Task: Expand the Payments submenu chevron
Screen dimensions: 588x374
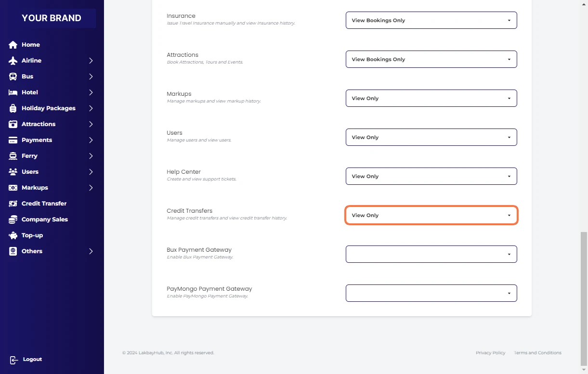Action: coord(91,140)
